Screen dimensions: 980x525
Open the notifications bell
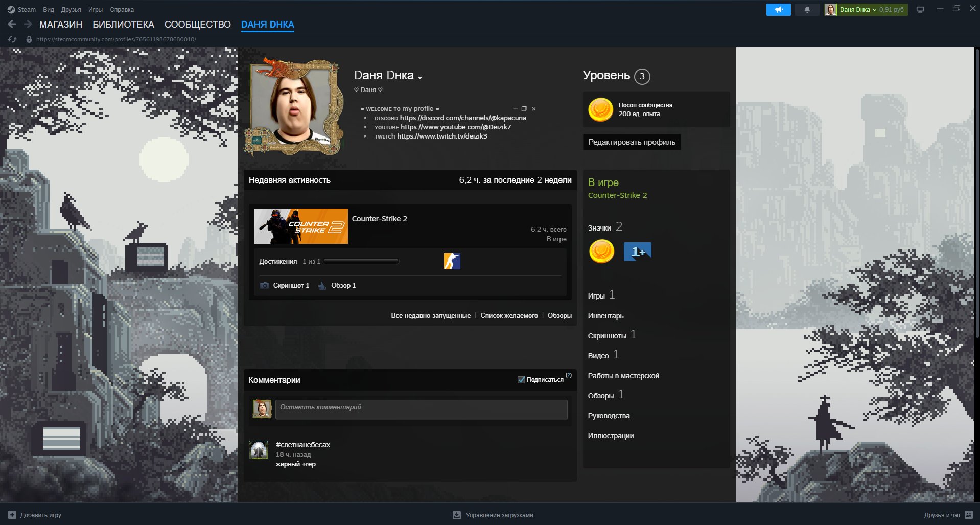click(x=807, y=10)
